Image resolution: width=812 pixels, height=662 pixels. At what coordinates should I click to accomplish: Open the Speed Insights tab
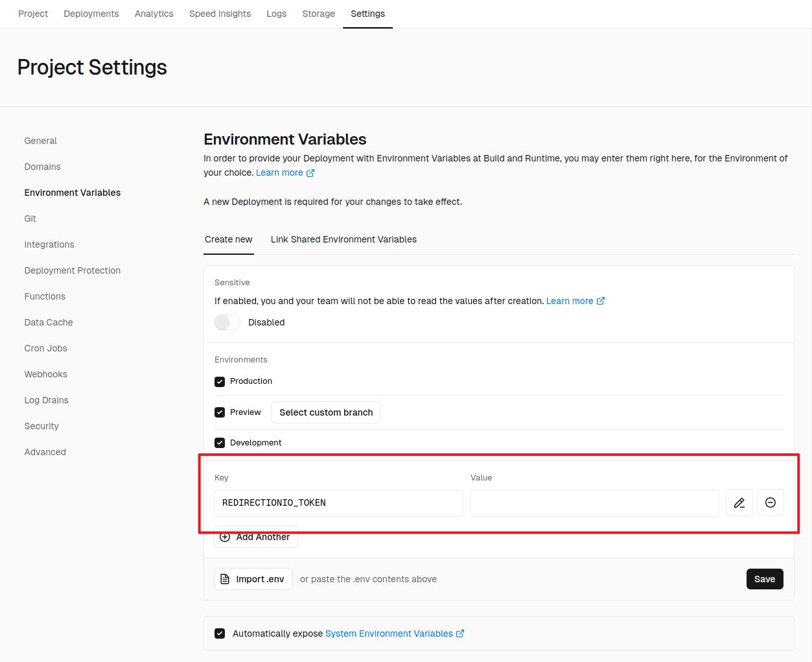point(220,14)
